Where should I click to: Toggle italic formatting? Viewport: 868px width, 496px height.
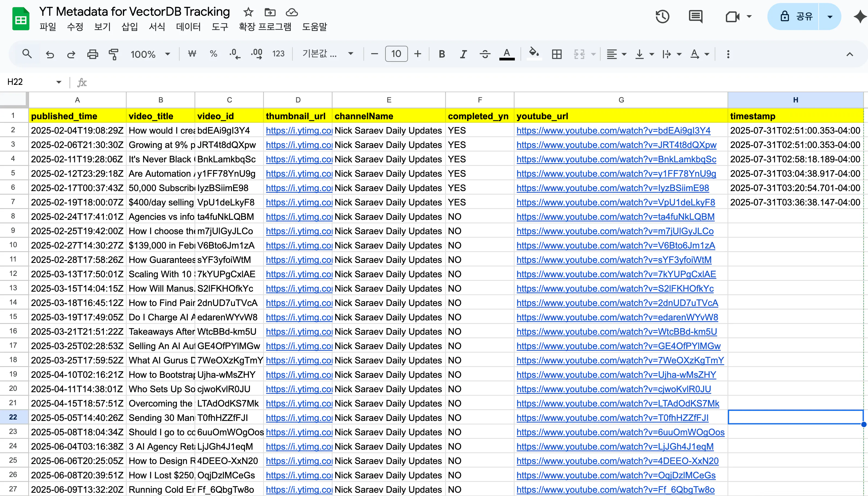coord(463,54)
